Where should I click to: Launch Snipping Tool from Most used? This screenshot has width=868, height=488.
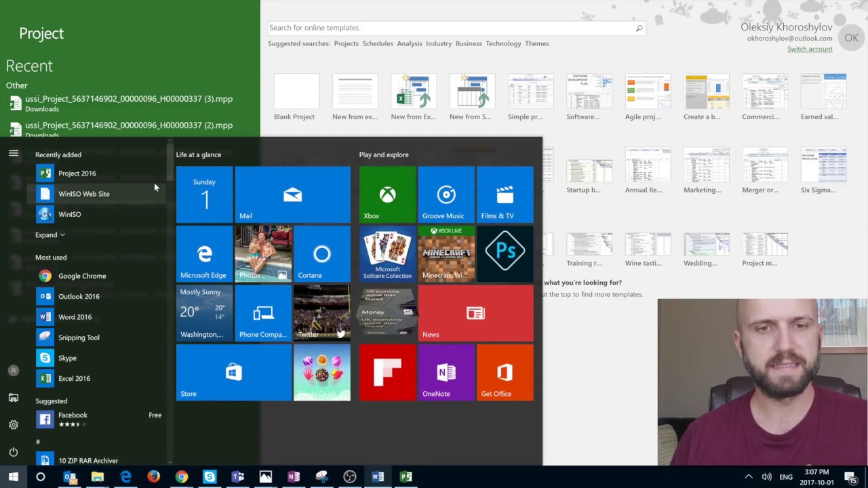pos(98,338)
